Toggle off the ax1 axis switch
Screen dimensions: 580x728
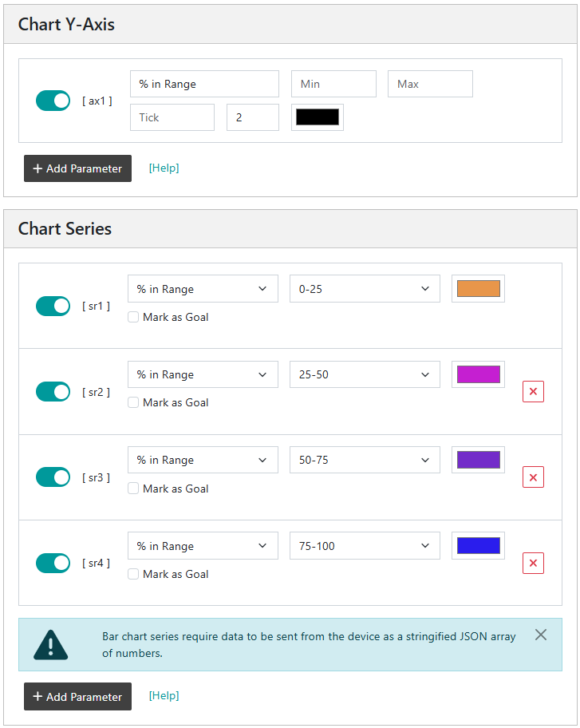click(x=53, y=101)
